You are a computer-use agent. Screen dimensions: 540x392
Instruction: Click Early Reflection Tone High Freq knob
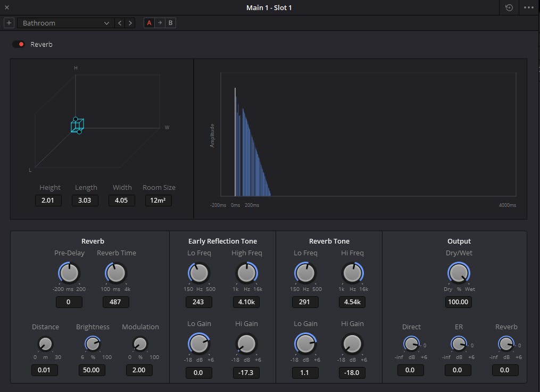(x=246, y=273)
